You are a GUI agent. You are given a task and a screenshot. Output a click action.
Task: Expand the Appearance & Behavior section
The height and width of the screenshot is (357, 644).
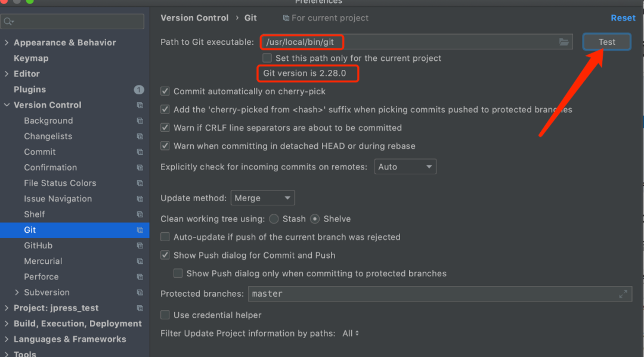click(7, 43)
